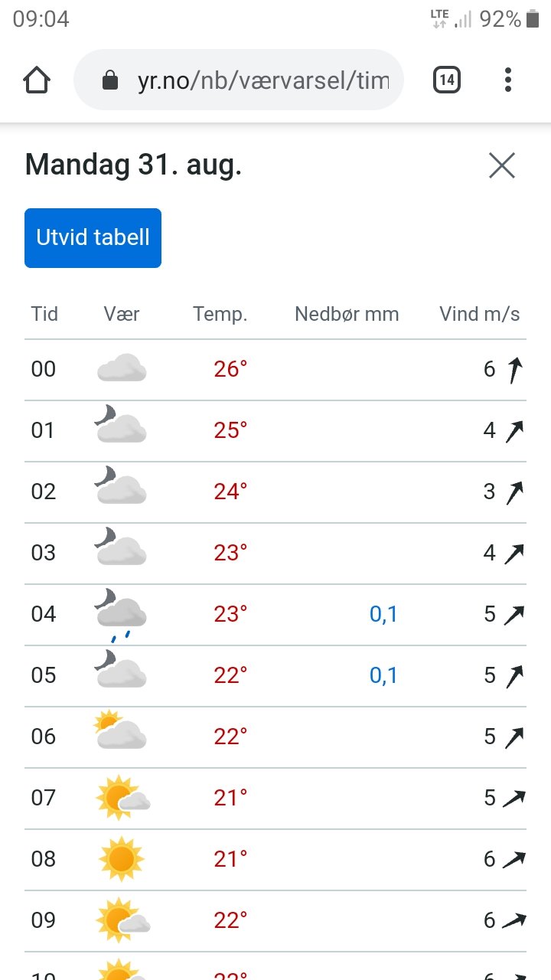The width and height of the screenshot is (551, 980).
Task: Select the sunny icon at 08
Action: 121,859
